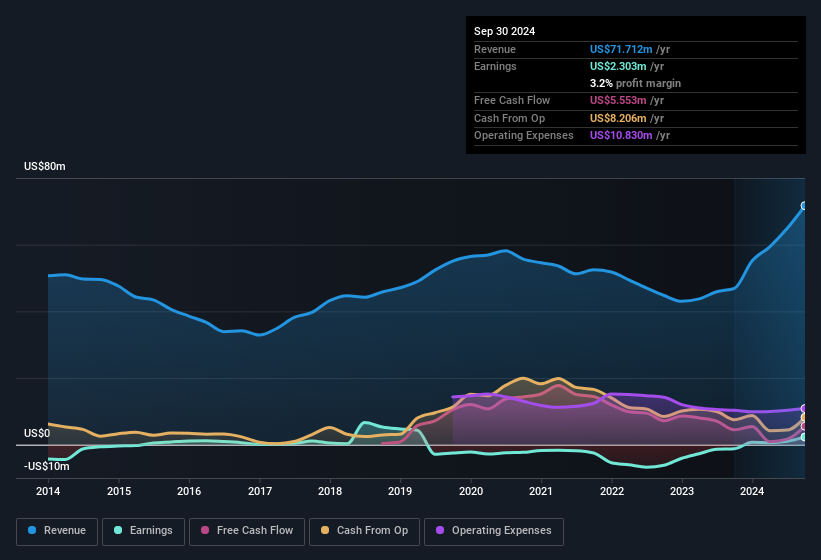Click the 2023 x-axis label

[682, 491]
